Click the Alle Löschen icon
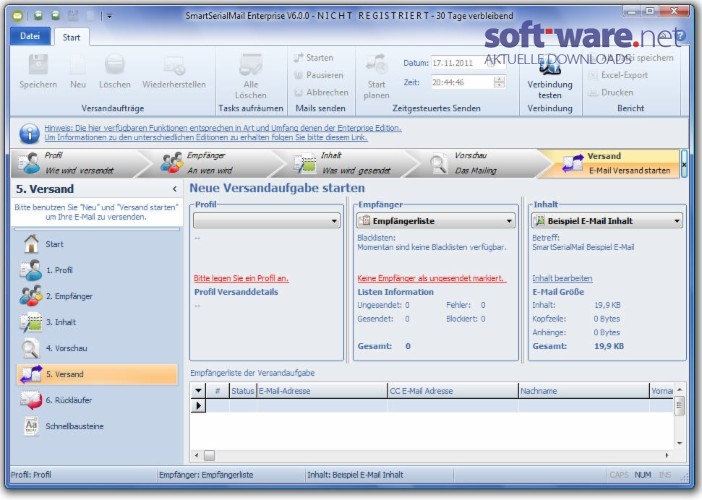Screen dimensions: 702x500 [x=251, y=65]
